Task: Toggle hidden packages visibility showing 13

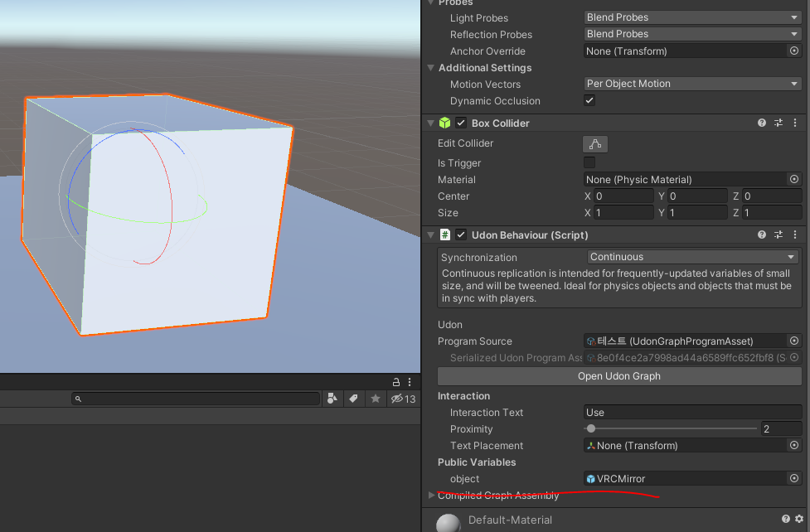Action: [403, 399]
